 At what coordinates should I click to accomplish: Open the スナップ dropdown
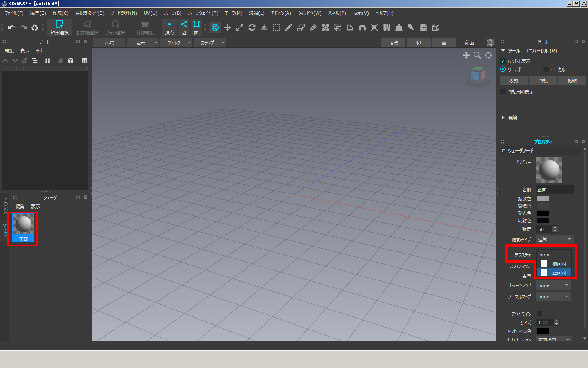click(x=209, y=43)
